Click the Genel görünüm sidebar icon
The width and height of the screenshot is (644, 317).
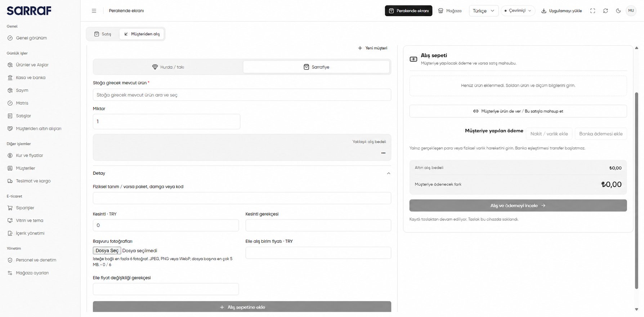point(10,38)
